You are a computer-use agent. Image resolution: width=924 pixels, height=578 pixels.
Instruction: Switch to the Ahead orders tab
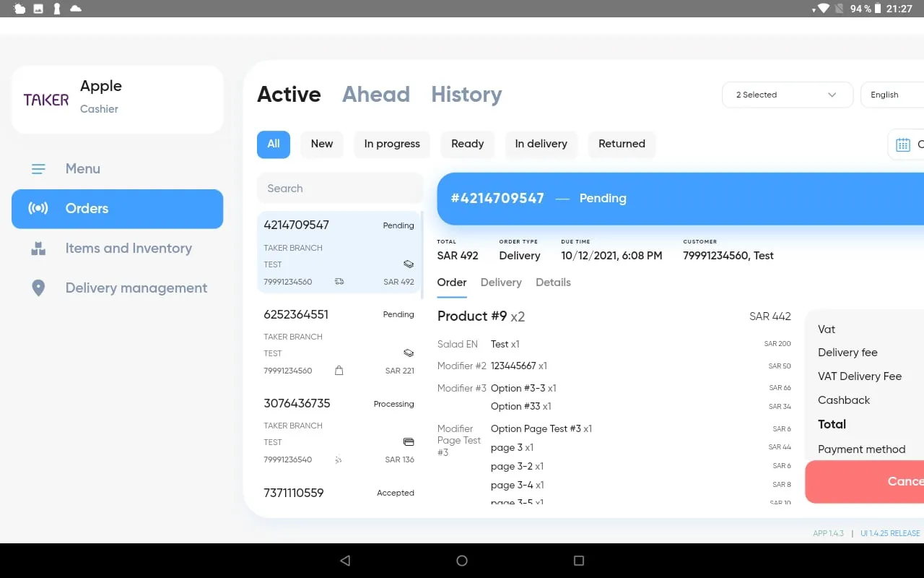coord(376,95)
